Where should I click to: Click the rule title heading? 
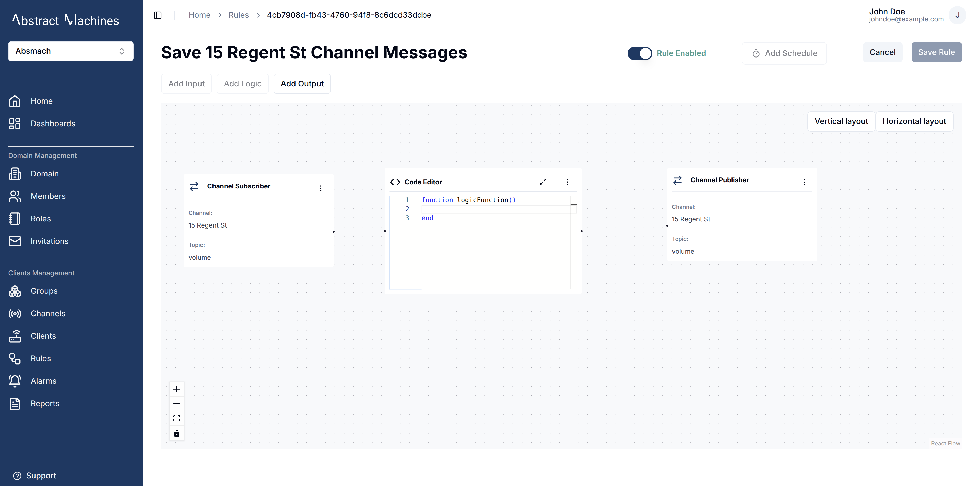(314, 53)
